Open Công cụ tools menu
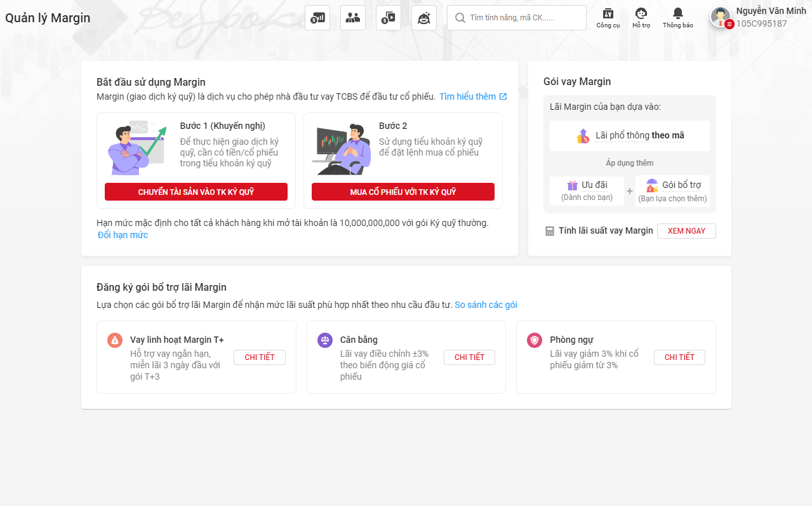812x506 pixels. 608,17
